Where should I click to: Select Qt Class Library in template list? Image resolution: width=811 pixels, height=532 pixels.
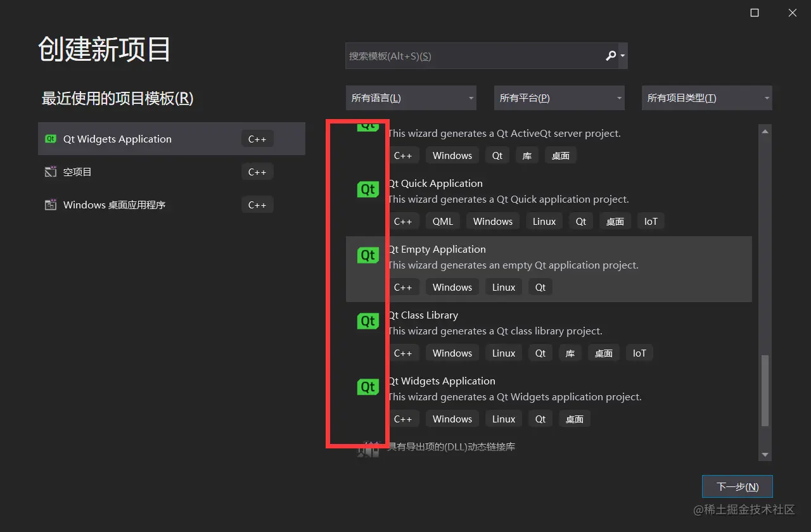[x=549, y=336]
